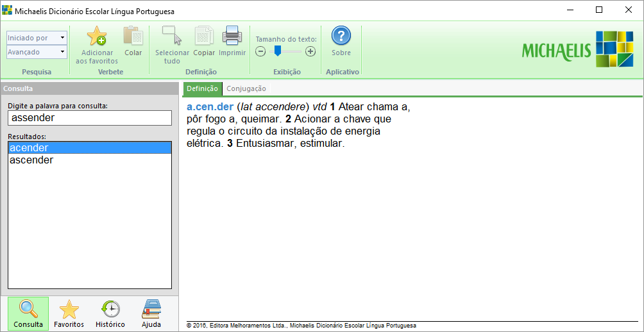Open the Avançado dropdown
This screenshot has height=332, width=644.
pyautogui.click(x=37, y=52)
